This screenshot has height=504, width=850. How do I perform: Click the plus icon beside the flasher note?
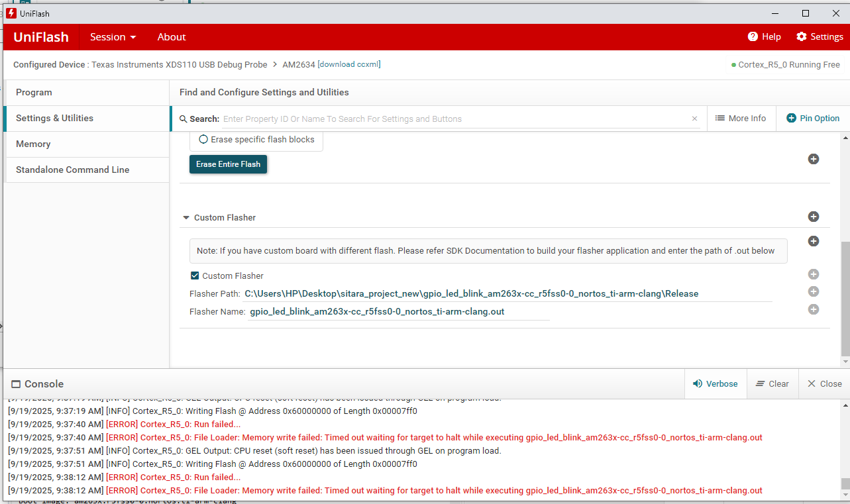click(814, 241)
